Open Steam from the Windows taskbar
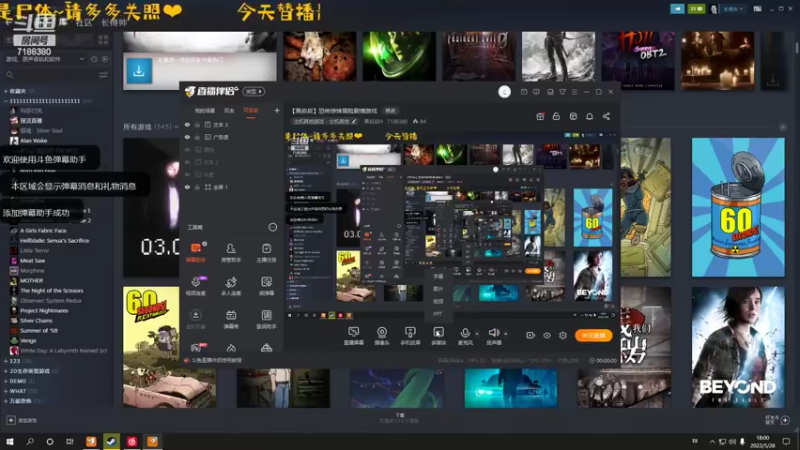This screenshot has height=450, width=800. (111, 441)
